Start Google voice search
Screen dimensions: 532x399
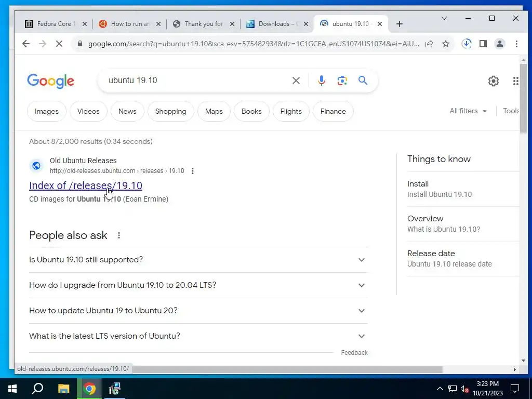pos(322,81)
